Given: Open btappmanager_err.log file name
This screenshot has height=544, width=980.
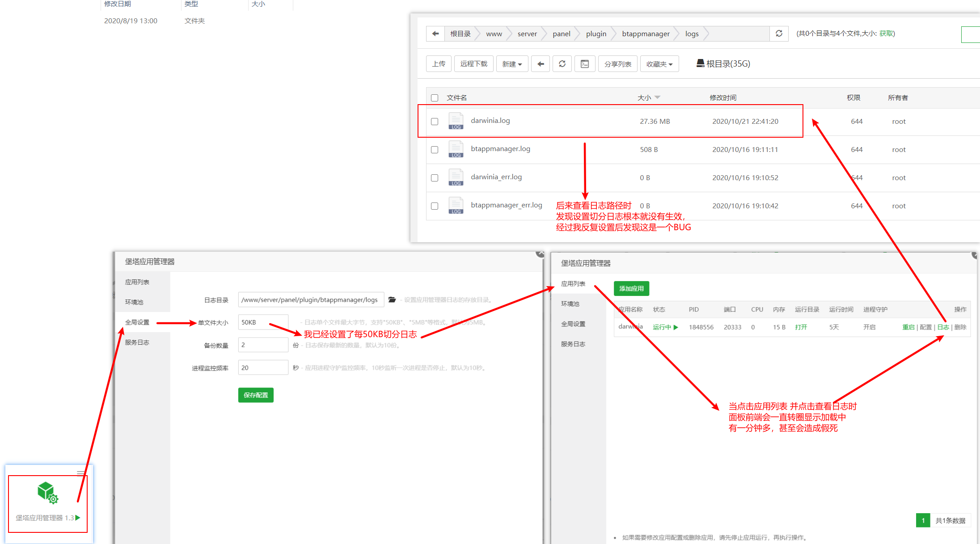Looking at the screenshot, I should pos(507,205).
